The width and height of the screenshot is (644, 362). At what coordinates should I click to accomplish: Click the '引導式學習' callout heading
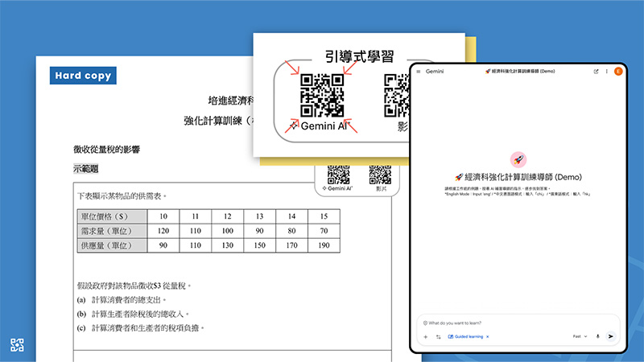click(x=359, y=56)
